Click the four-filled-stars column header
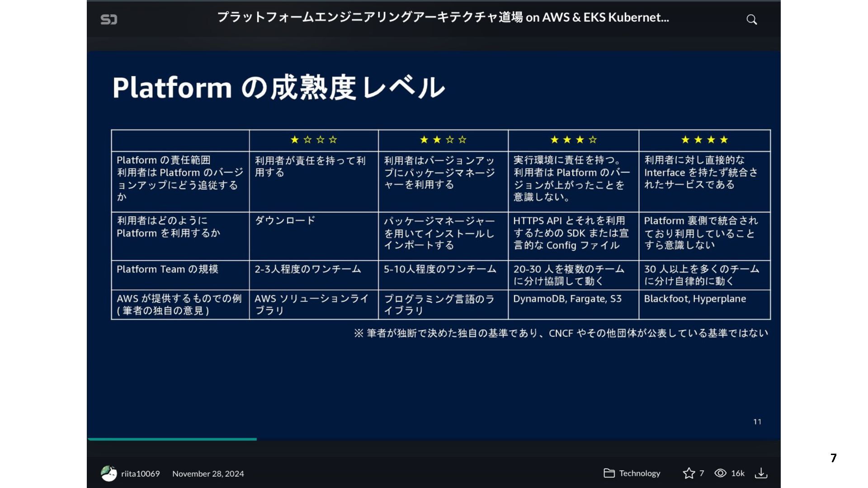Viewport: 868px width, 488px height. point(704,140)
